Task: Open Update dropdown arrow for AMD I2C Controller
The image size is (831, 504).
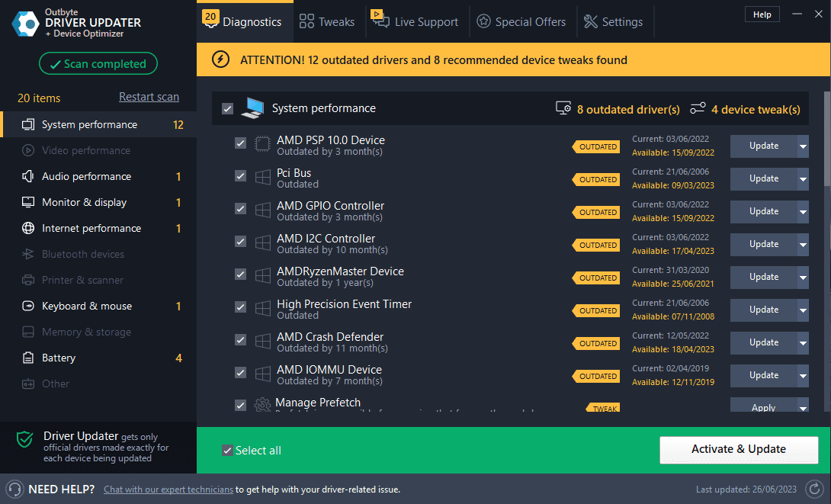Action: (x=803, y=245)
